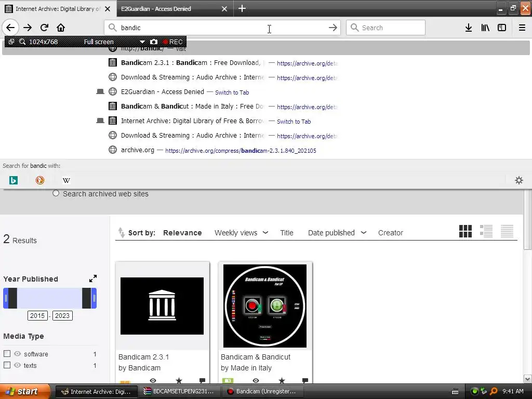Search with DuckDuckGo engine icon
The image size is (532, 399).
pos(40,180)
